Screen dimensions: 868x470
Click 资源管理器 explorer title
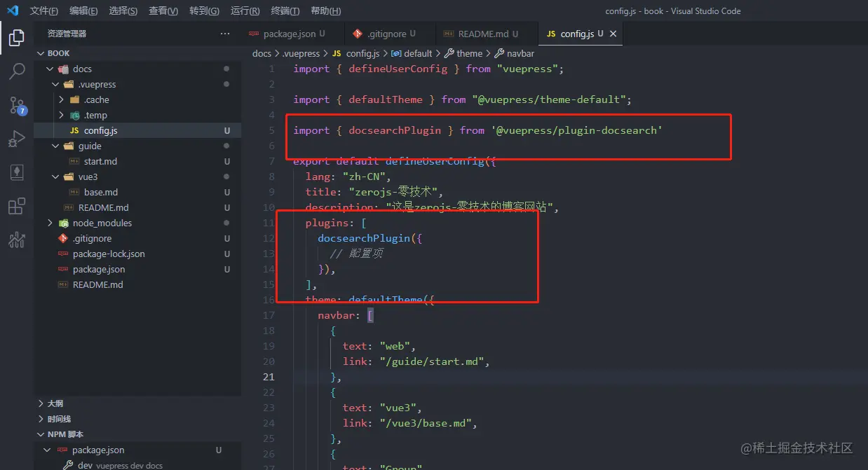coord(67,34)
